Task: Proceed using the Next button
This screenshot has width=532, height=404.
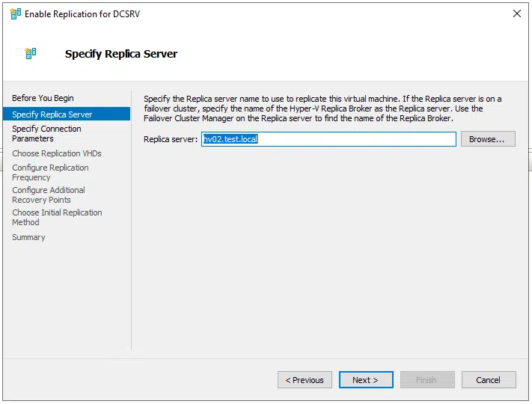Action: (x=366, y=380)
